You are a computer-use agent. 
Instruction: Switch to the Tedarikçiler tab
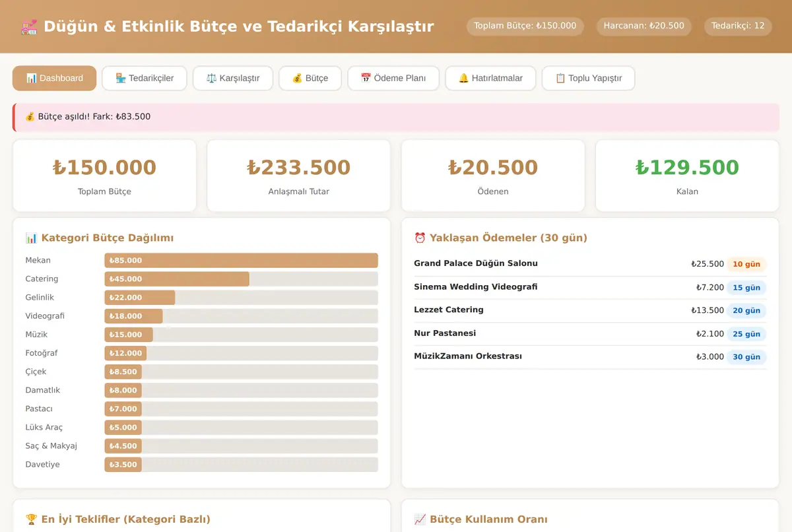(145, 78)
